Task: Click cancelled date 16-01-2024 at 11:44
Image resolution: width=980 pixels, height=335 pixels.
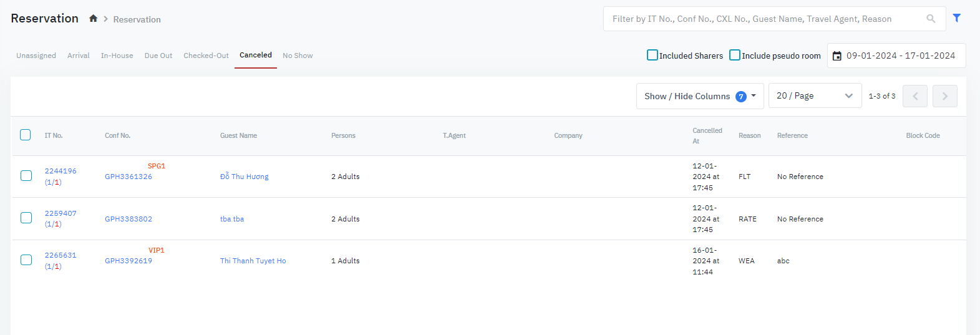Action: pos(706,261)
